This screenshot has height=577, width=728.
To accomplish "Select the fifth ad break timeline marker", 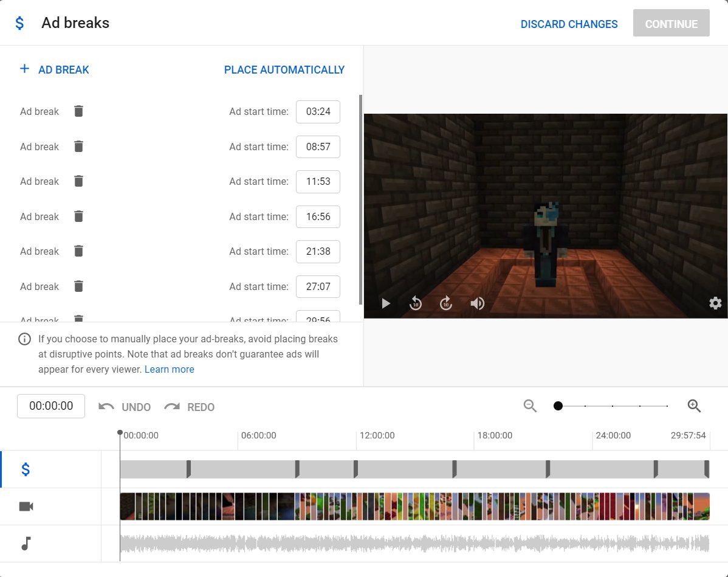I will coord(548,469).
